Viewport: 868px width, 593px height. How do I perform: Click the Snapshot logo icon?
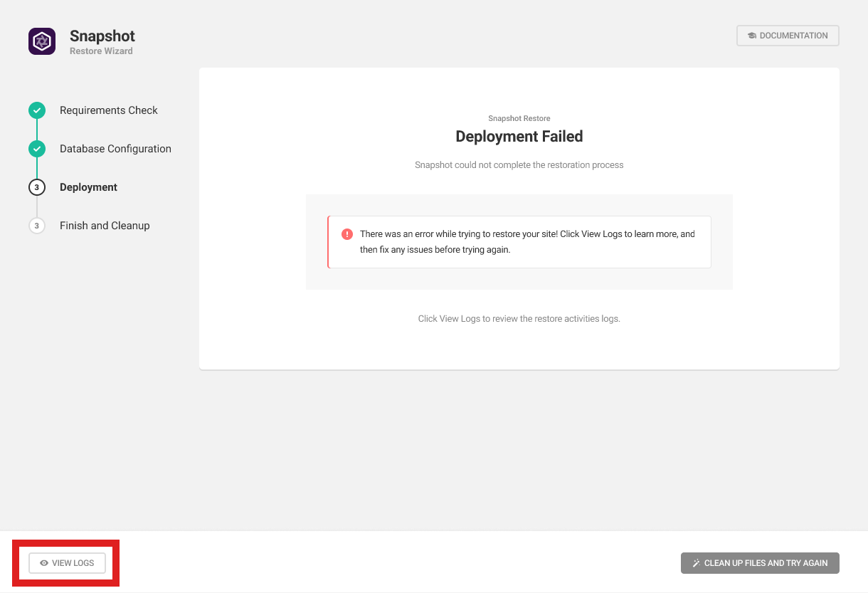42,41
